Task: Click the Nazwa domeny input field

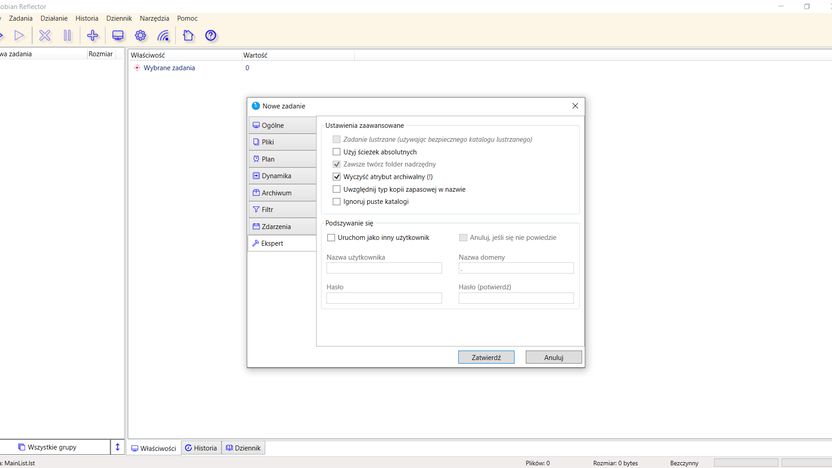Action: (516, 268)
